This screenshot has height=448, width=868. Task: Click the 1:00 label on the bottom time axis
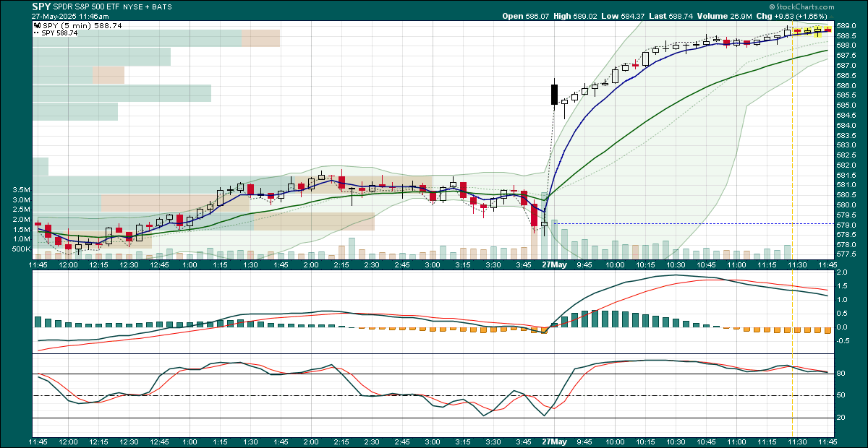pyautogui.click(x=190, y=440)
